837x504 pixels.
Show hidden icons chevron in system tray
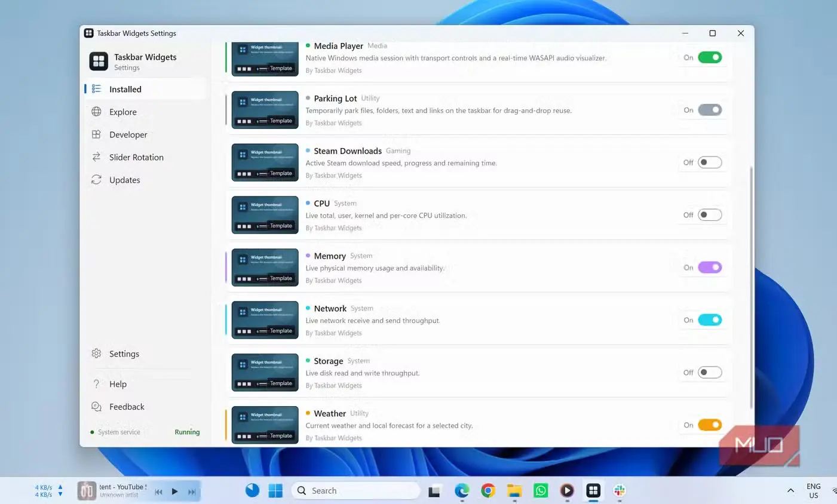tap(790, 491)
